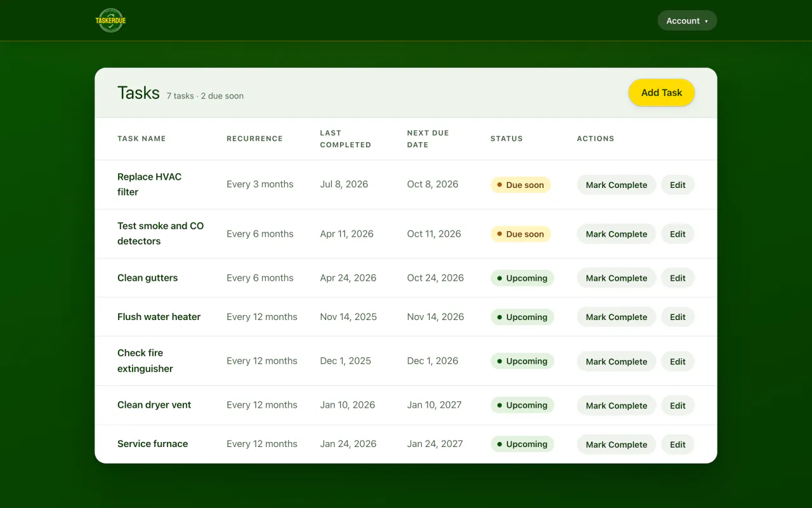The image size is (812, 508).
Task: Click Due soon badge for smoke detectors row
Action: click(520, 234)
